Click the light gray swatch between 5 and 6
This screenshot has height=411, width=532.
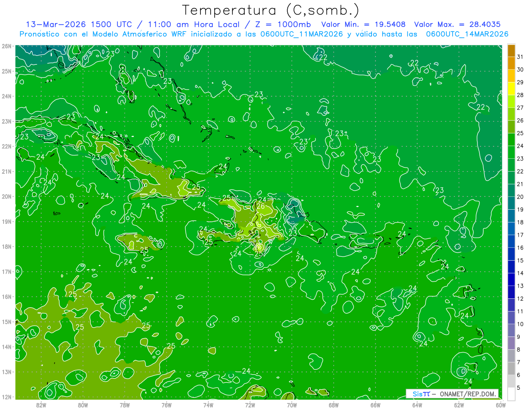click(x=511, y=381)
